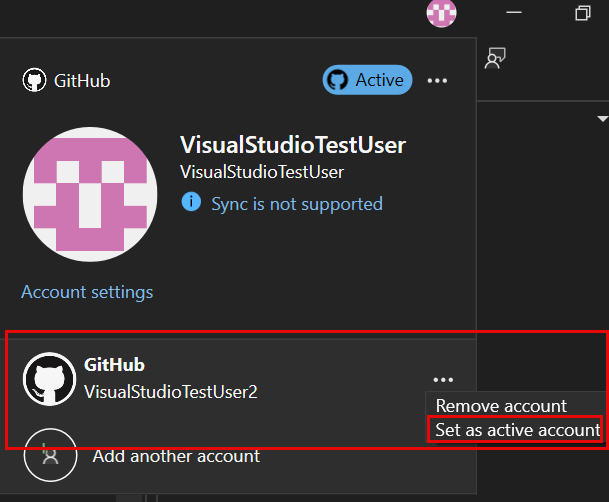The height and width of the screenshot is (502, 609).
Task: Click the add-person icon for new account
Action: click(x=50, y=455)
